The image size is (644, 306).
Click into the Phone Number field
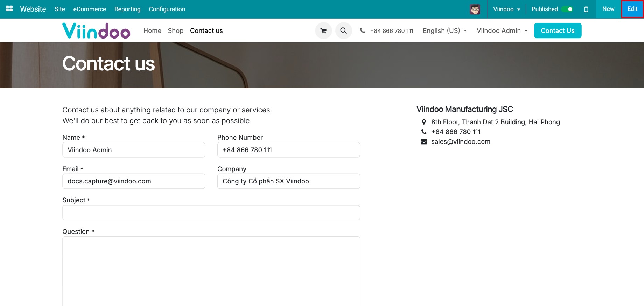pos(289,150)
